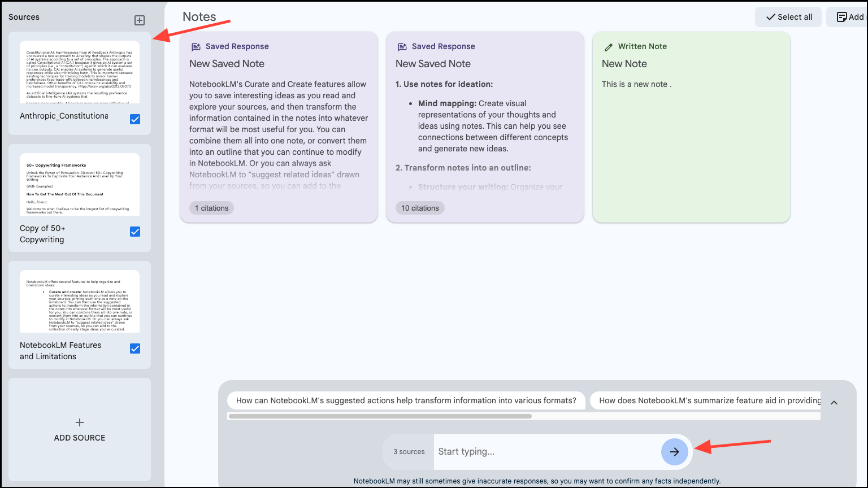Uncheck NotebookLM Features and Limitations checkbox
Screen dimensions: 868x488
click(135, 348)
